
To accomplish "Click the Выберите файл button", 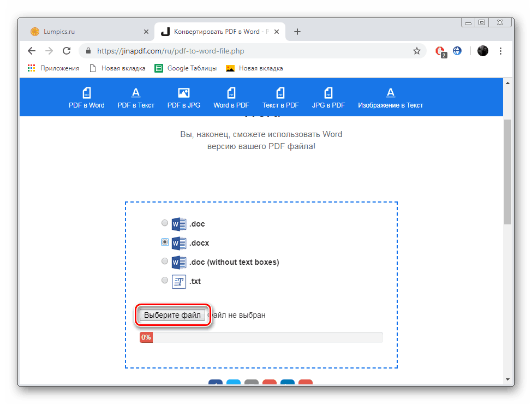I will pyautogui.click(x=172, y=315).
